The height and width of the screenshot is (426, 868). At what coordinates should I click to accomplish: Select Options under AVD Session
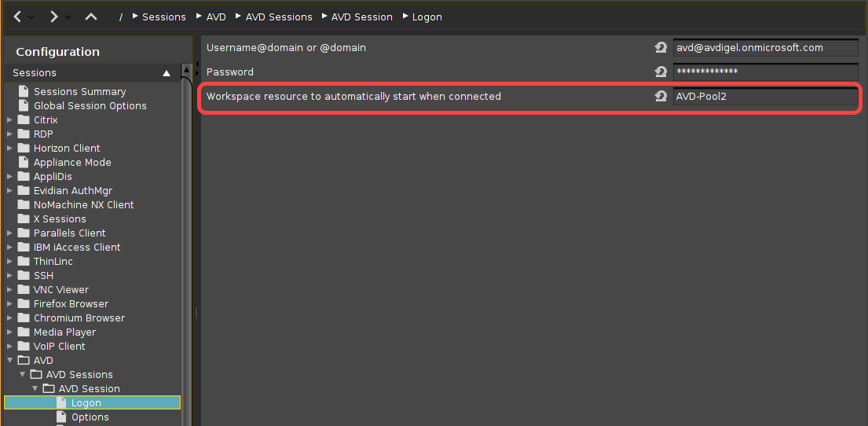click(x=90, y=417)
